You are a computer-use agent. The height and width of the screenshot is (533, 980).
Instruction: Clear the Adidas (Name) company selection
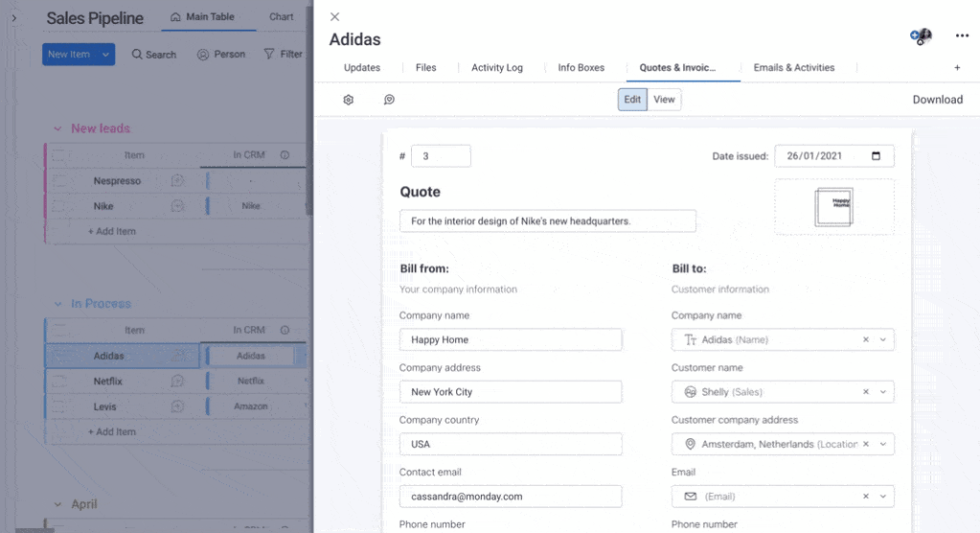click(x=866, y=339)
